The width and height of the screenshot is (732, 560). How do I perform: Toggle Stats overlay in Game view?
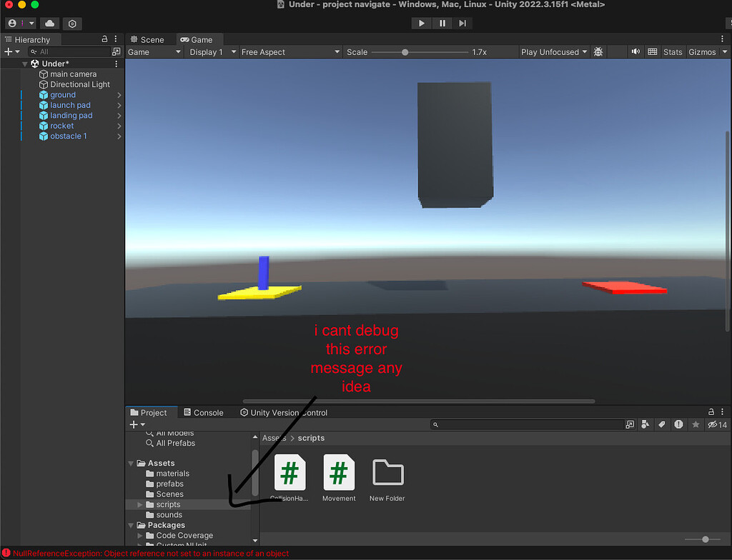(x=673, y=52)
